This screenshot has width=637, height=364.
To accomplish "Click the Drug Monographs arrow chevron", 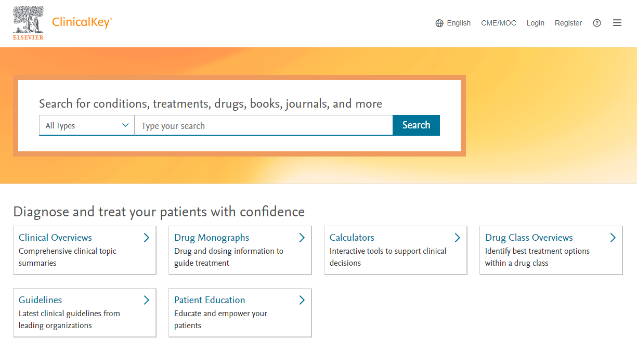I will [302, 238].
